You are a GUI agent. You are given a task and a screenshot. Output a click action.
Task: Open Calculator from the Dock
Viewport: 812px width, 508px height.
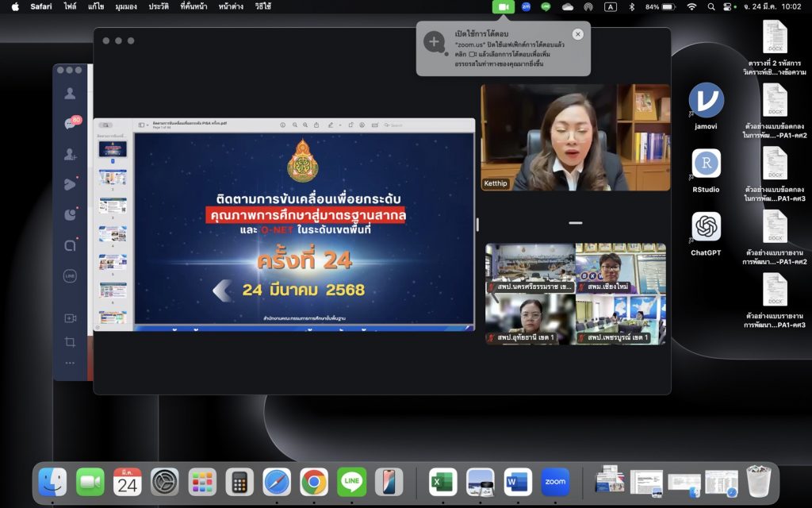click(239, 482)
